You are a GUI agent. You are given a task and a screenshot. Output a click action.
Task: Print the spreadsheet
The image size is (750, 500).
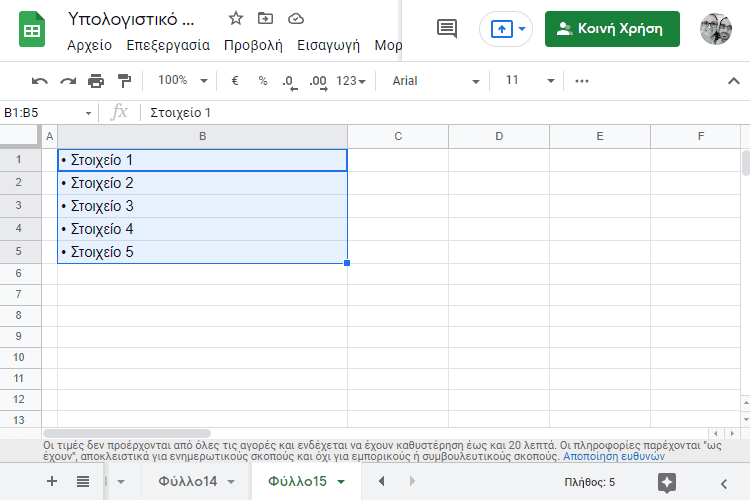(96, 81)
